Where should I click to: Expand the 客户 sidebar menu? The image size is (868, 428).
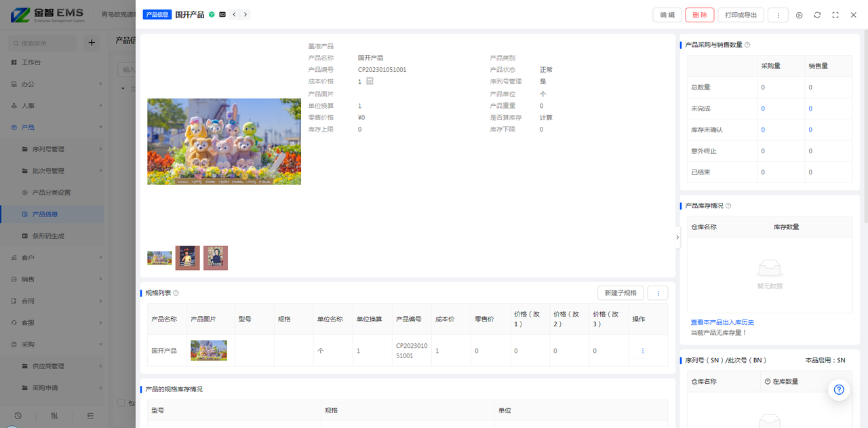click(52, 258)
